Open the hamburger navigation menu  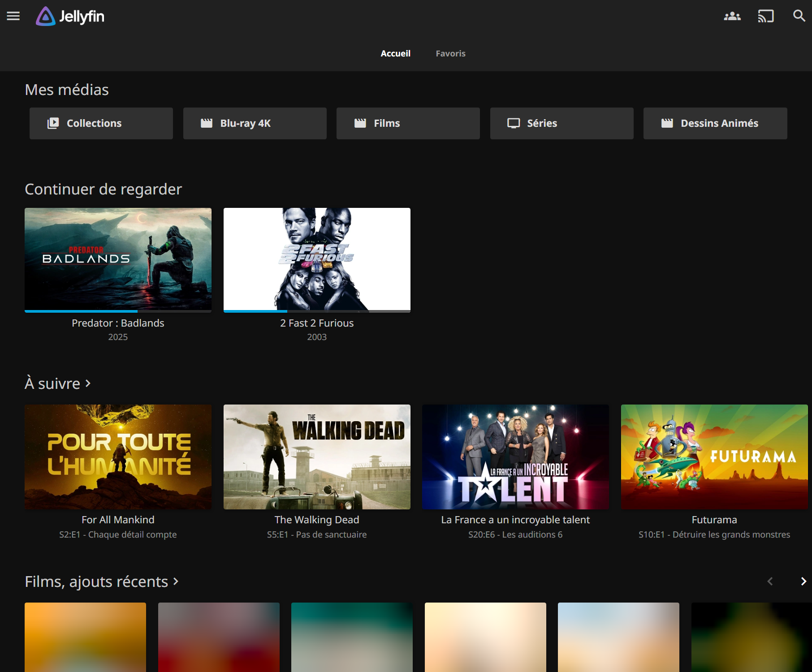(x=13, y=16)
